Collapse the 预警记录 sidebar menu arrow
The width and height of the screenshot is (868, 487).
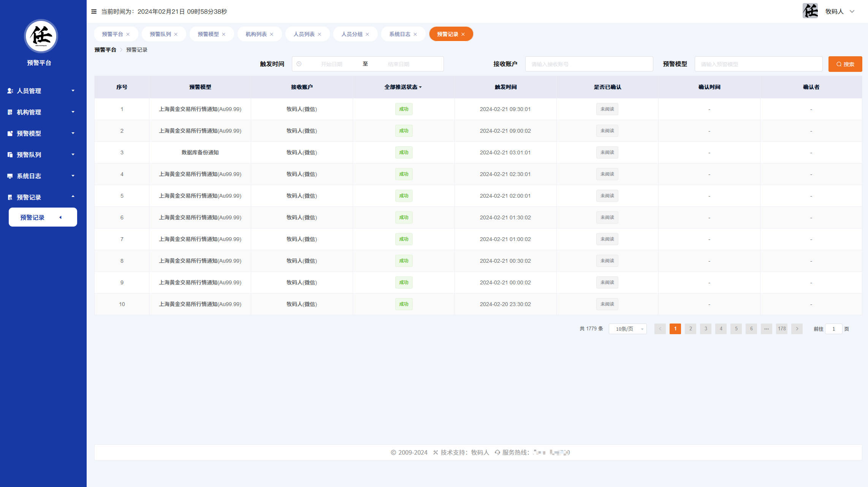click(73, 197)
